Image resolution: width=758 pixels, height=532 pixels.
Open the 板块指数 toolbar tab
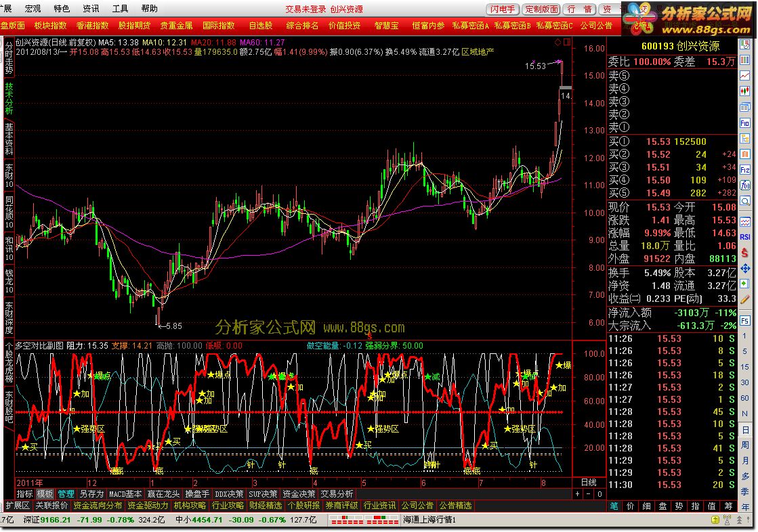50,25
